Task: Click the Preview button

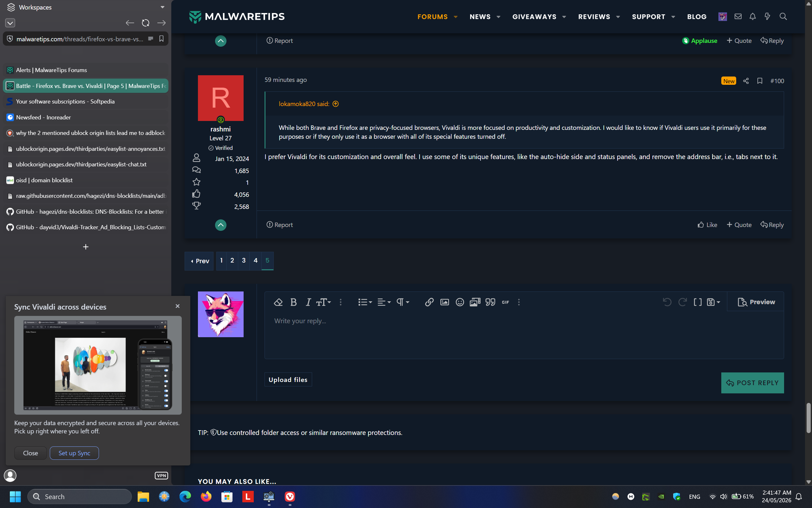Action: coord(756,302)
